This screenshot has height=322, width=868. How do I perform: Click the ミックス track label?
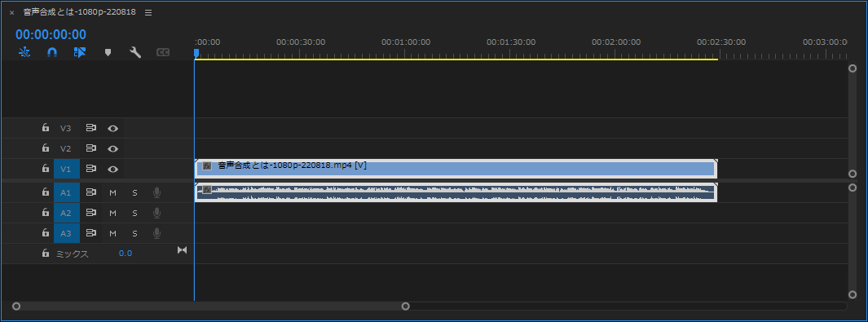(73, 254)
